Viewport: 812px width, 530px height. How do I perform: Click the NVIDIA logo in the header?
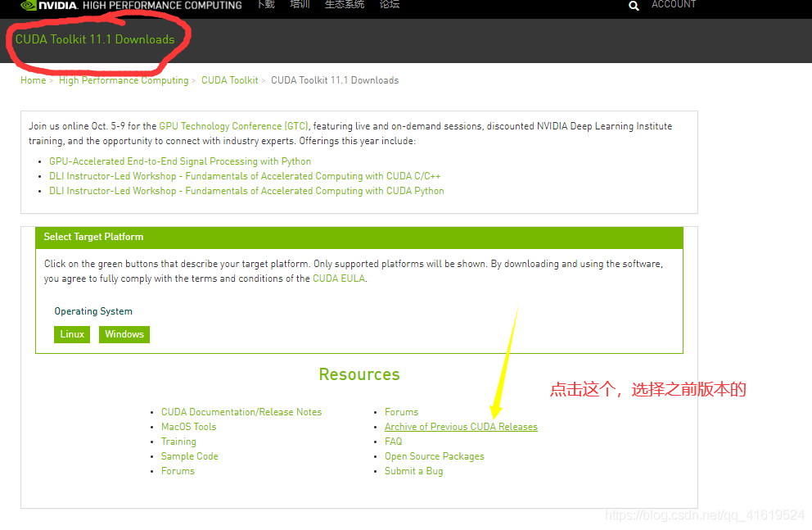(x=49, y=5)
